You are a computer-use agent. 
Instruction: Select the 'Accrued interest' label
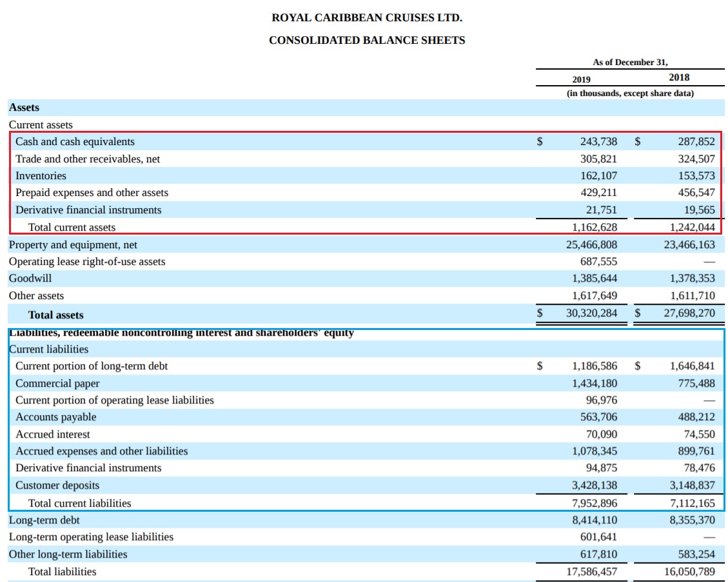click(52, 434)
